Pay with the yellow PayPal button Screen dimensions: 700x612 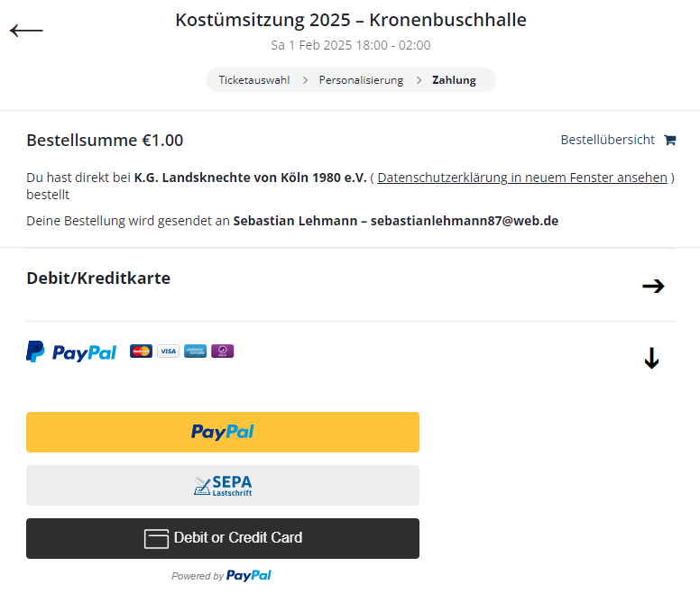pyautogui.click(x=223, y=432)
